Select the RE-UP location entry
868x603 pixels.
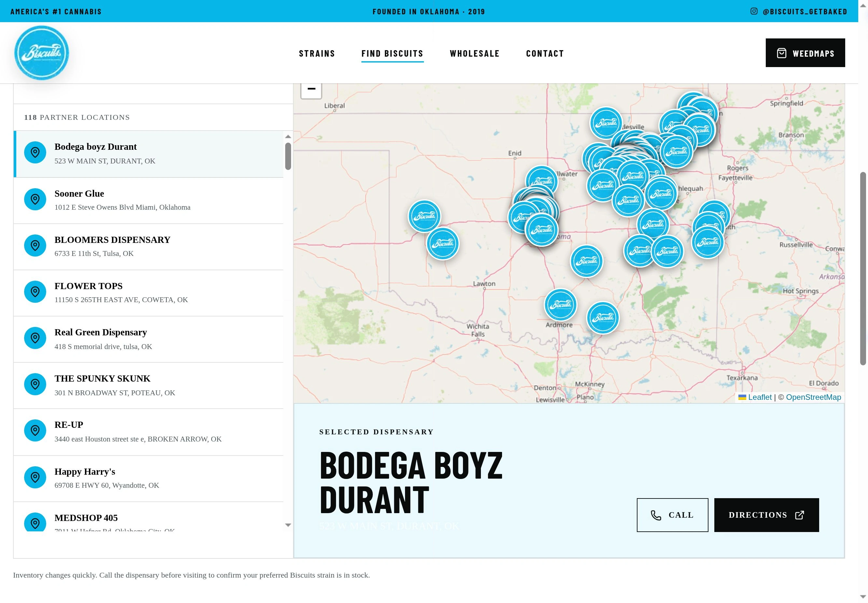(x=148, y=432)
